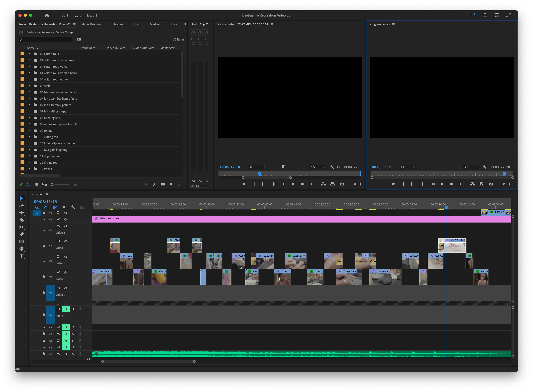
Task: Expand the 04 scale bin
Action: click(x=29, y=86)
